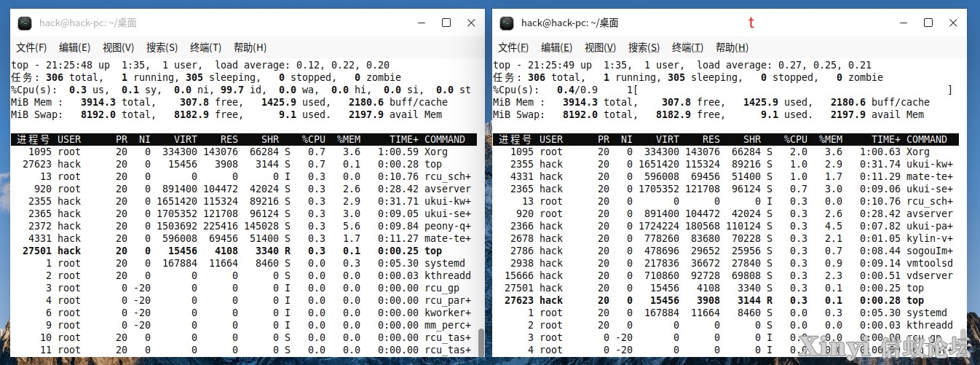Image resolution: width=980 pixels, height=365 pixels.
Task: Click MiB Swap line in left terminal
Action: pos(227,114)
